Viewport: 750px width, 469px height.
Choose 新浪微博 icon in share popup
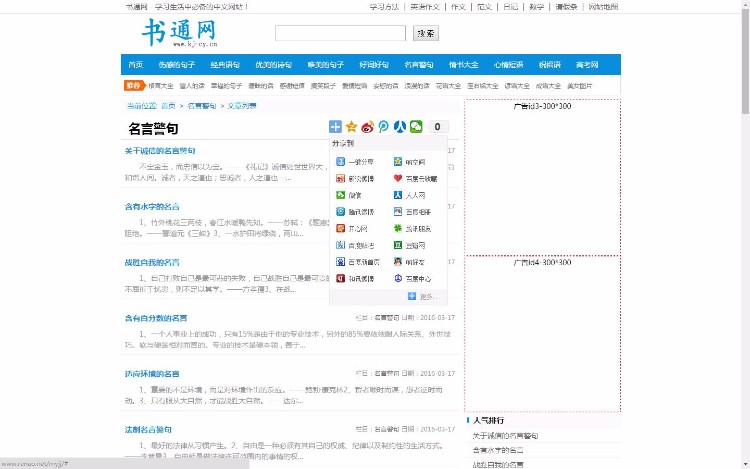click(x=341, y=179)
